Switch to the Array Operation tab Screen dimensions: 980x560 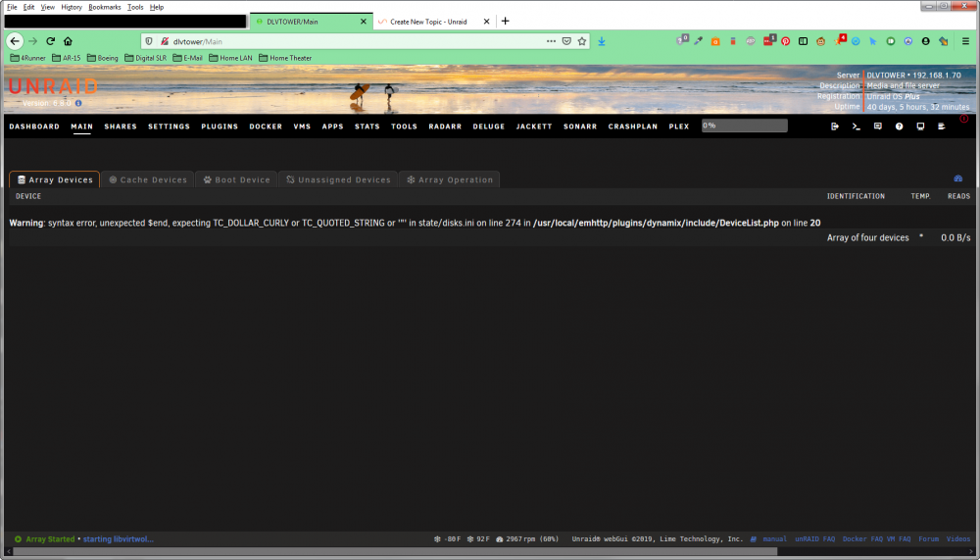tap(450, 179)
